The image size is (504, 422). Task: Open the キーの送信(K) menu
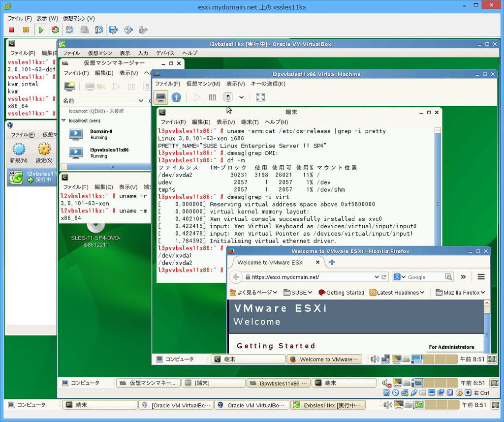(x=268, y=84)
